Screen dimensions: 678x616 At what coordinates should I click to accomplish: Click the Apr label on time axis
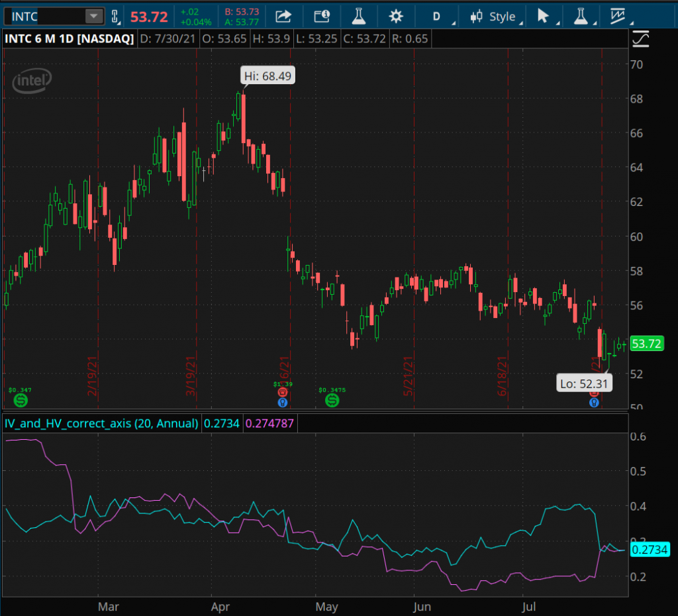220,607
